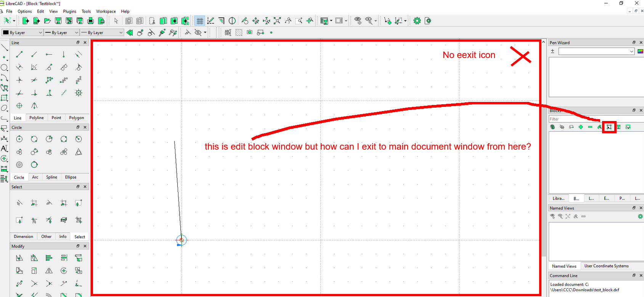Open file using the folder icon

[47, 21]
